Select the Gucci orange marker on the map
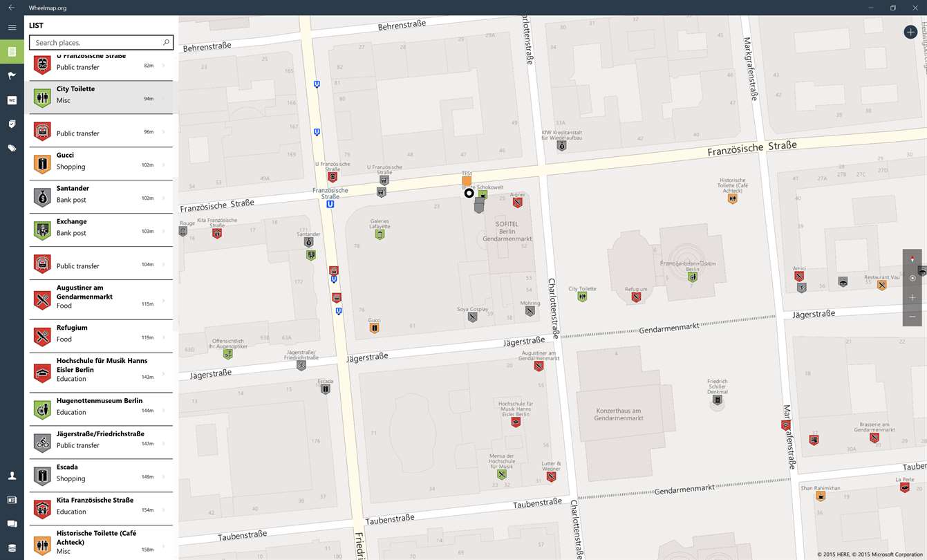Image resolution: width=927 pixels, height=560 pixels. (x=374, y=328)
